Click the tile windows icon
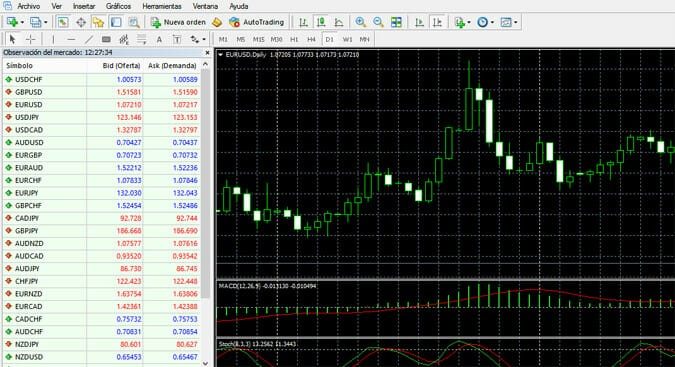 pyautogui.click(x=396, y=22)
